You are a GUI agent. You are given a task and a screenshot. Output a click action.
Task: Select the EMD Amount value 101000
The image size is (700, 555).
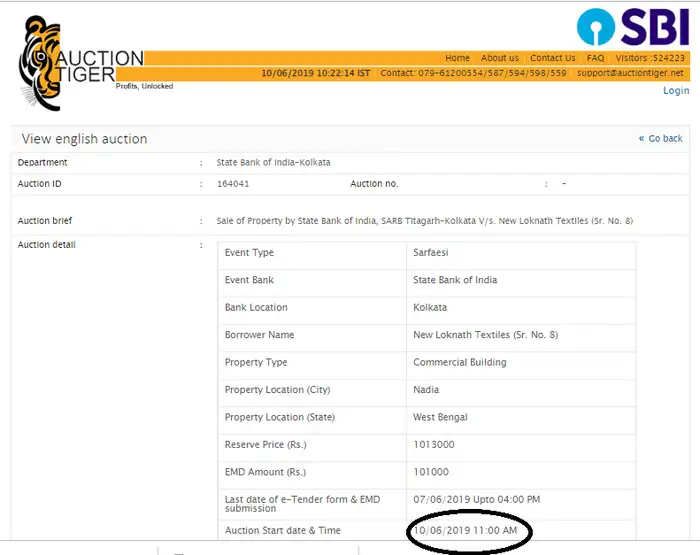click(x=430, y=472)
